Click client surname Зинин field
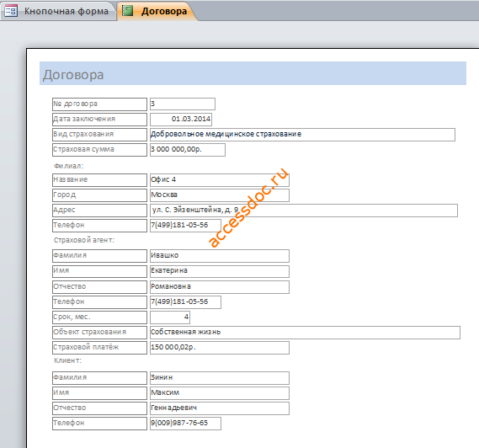The width and height of the screenshot is (479, 448). [x=220, y=378]
